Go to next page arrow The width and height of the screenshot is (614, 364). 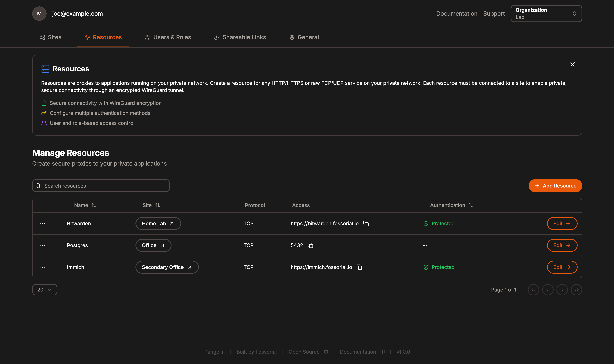[x=562, y=290]
